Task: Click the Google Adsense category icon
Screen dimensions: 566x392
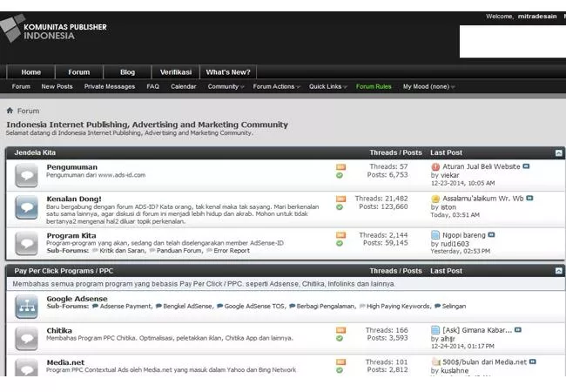Action: 26,307
